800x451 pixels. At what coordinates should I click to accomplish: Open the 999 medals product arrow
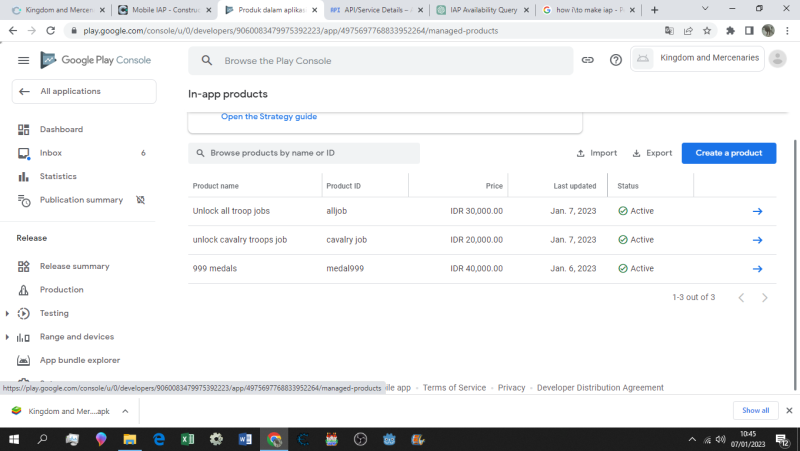(758, 269)
